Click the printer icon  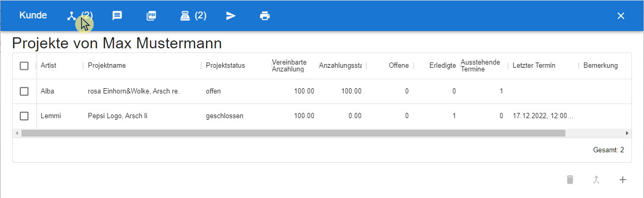click(x=265, y=16)
